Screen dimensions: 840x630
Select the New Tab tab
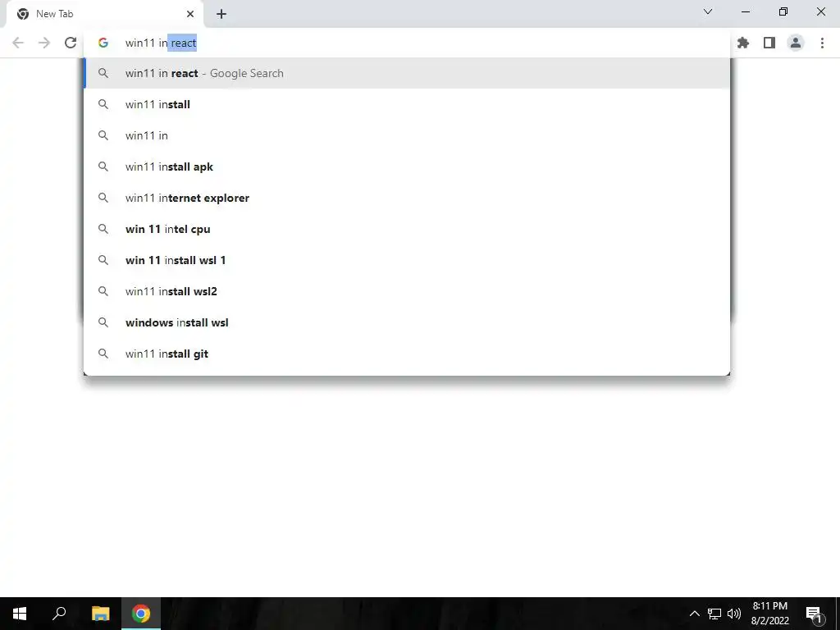tap(104, 14)
